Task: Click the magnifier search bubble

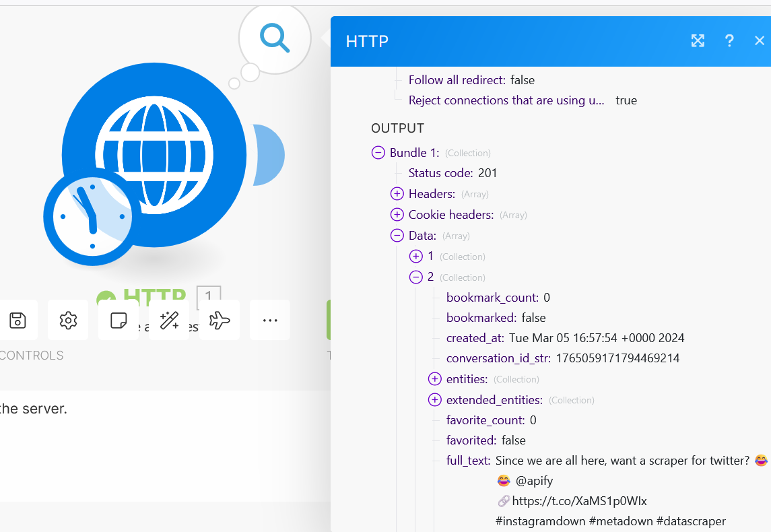Action: click(275, 38)
